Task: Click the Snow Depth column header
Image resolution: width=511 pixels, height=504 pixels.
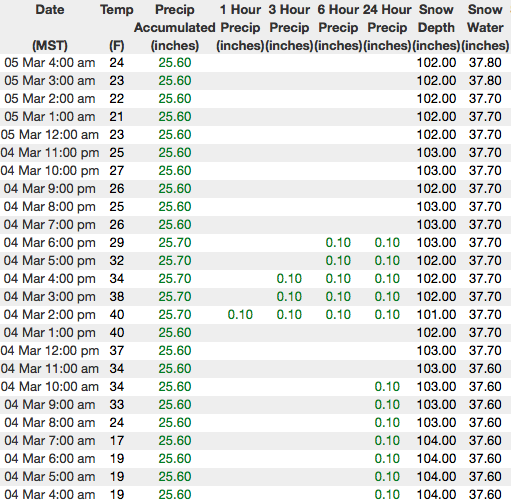Action: [x=436, y=27]
